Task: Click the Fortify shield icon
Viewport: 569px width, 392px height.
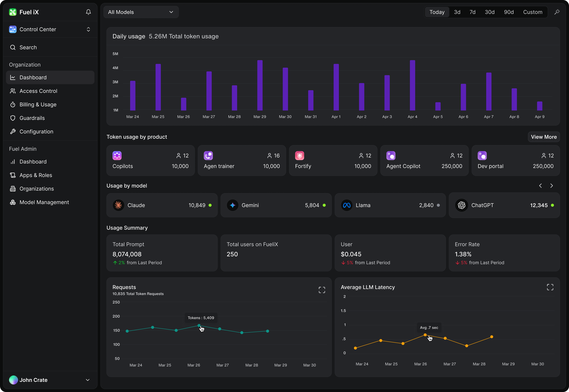Action: click(300, 155)
